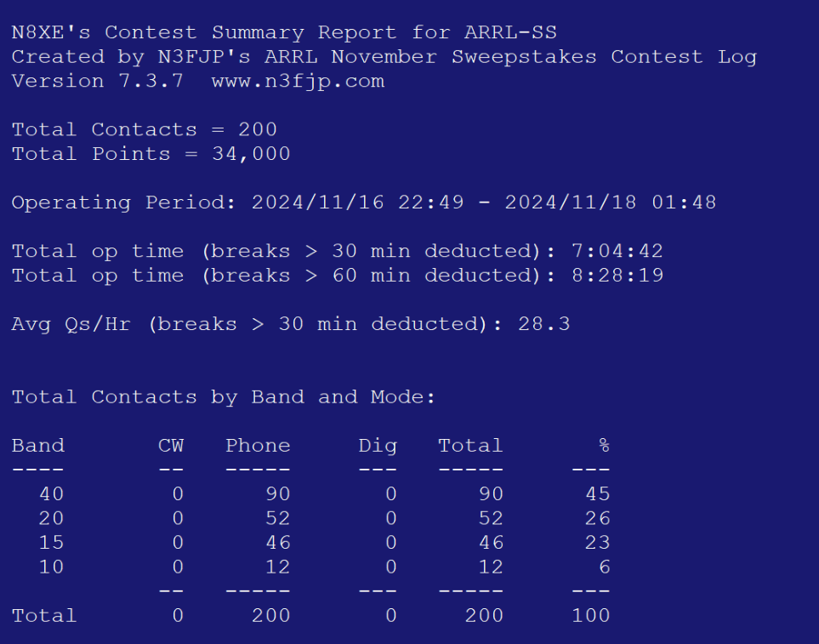Image resolution: width=819 pixels, height=644 pixels.
Task: Click the % column header
Action: pyautogui.click(x=604, y=446)
